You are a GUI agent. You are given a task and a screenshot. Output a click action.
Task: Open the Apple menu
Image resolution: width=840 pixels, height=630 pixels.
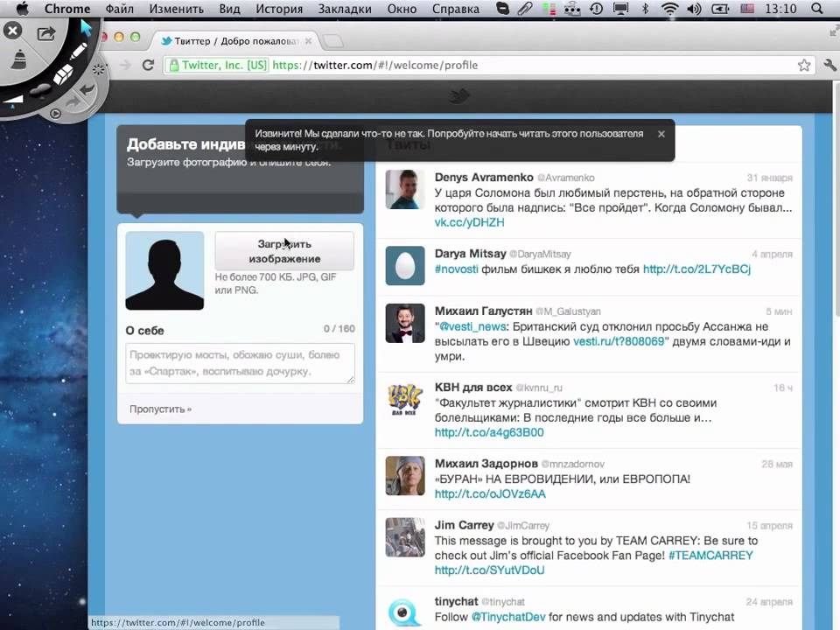[x=22, y=9]
